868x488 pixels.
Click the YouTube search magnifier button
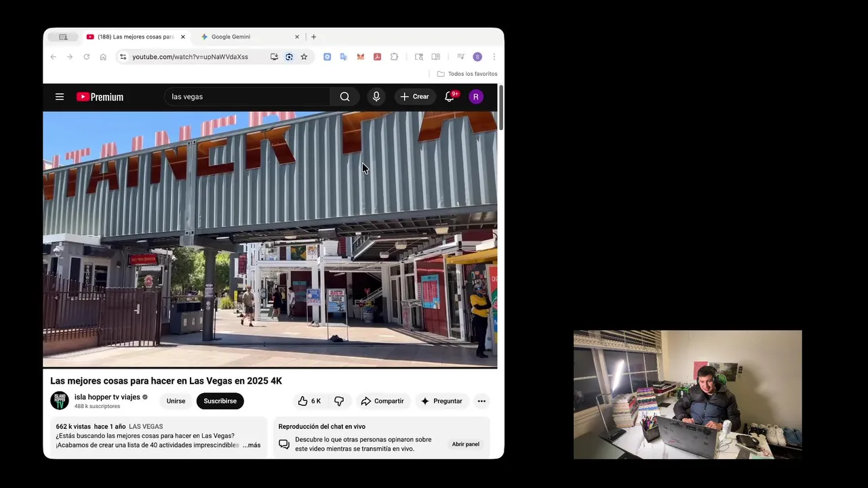pyautogui.click(x=344, y=97)
